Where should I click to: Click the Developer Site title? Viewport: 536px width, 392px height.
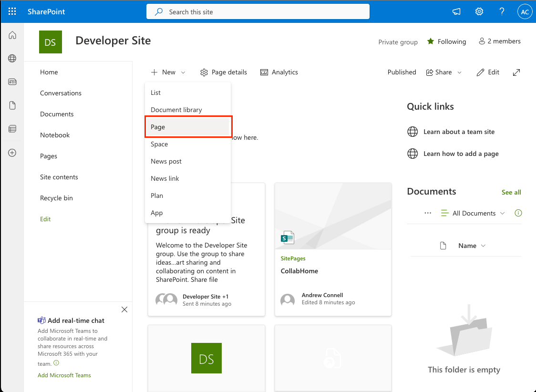click(113, 41)
